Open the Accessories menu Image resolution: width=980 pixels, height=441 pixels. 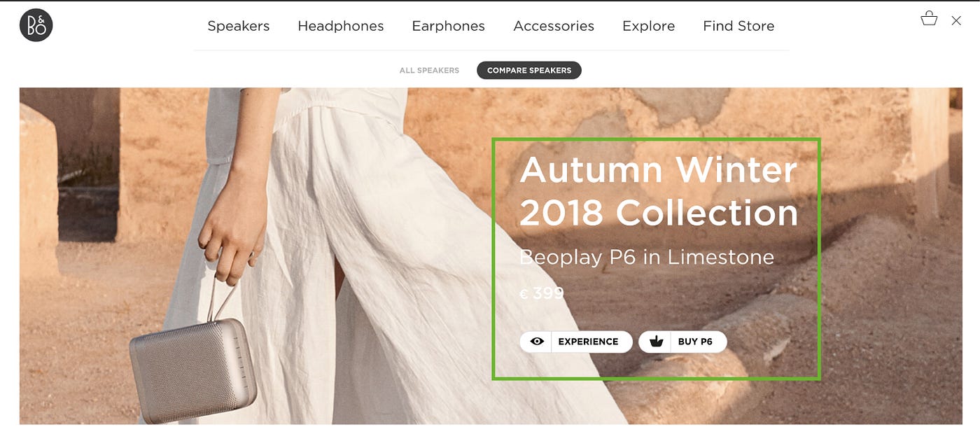[x=554, y=26]
